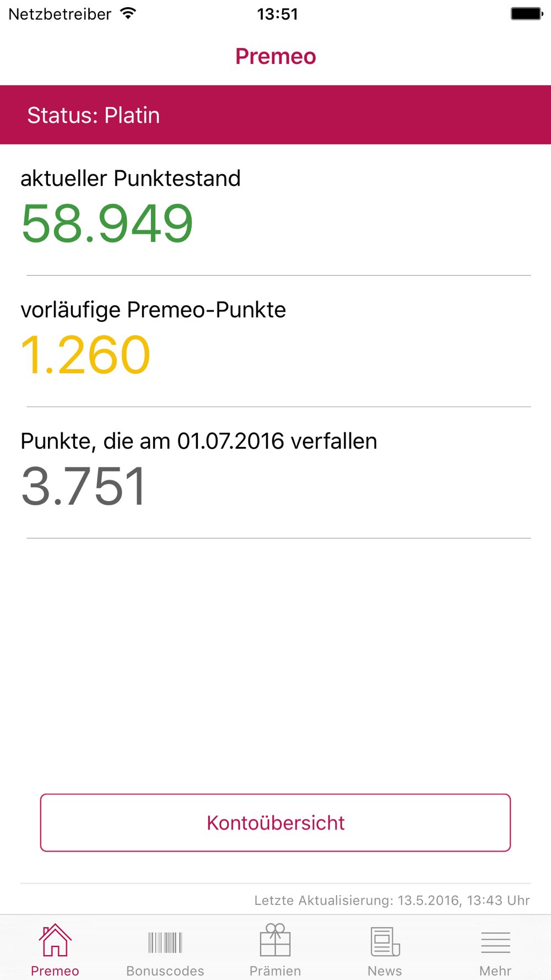Select the Mehr tab label
This screenshot has width=551, height=980.
495,971
